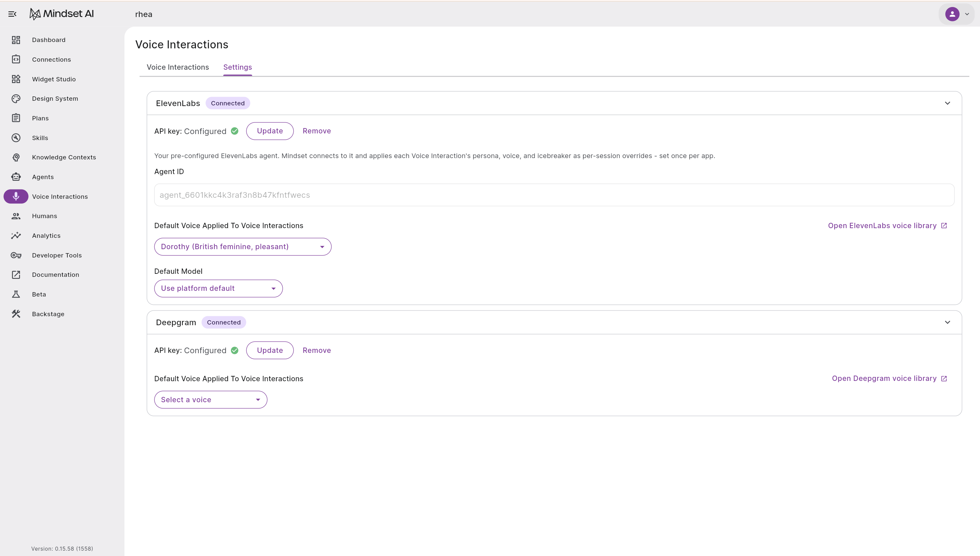Click the rhea app name
This screenshot has width=980, height=556.
(x=144, y=14)
